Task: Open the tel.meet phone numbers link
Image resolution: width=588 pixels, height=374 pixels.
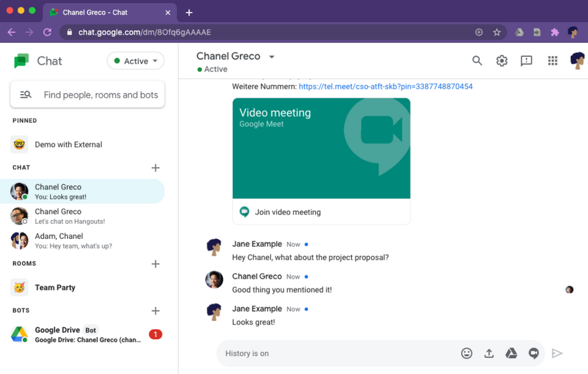Action: pyautogui.click(x=385, y=86)
